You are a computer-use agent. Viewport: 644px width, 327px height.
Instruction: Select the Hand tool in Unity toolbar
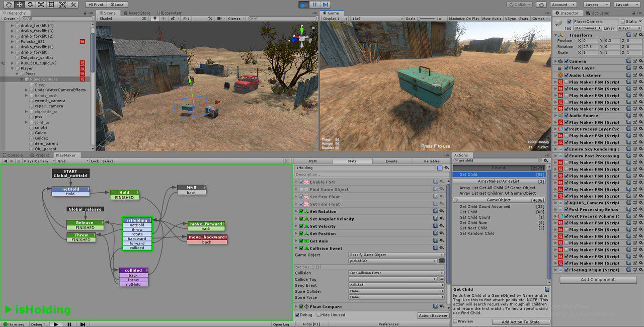[x=9, y=5]
